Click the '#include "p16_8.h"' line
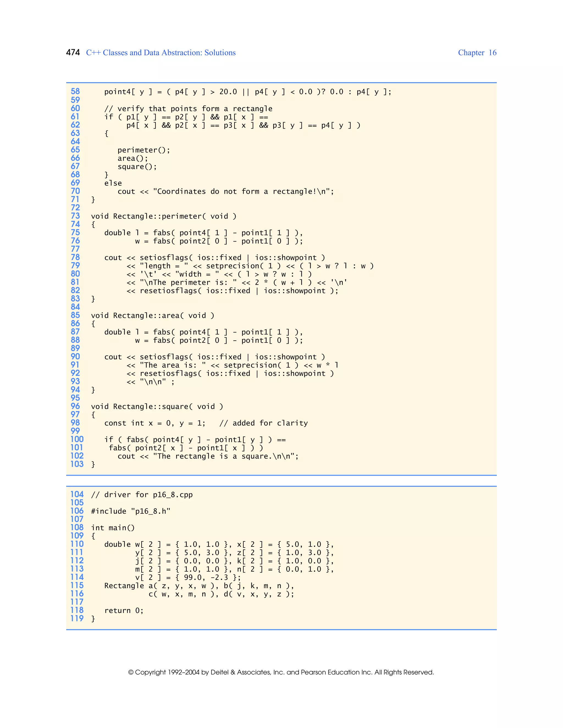The width and height of the screenshot is (563, 728). pyautogui.click(x=131, y=511)
